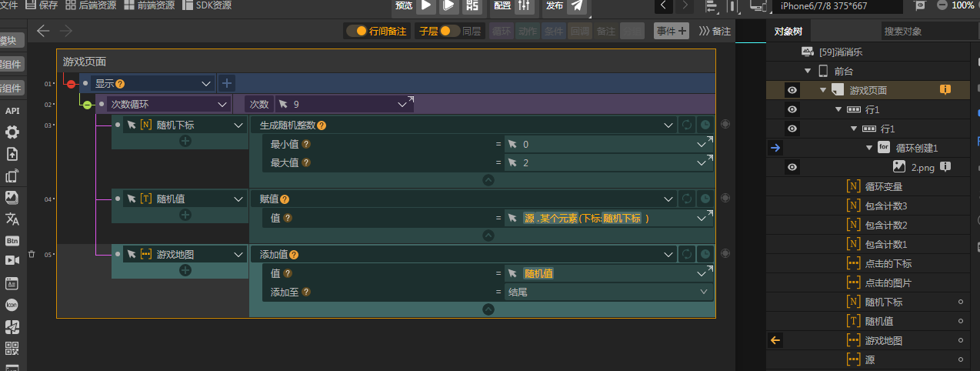This screenshot has width=980, height=371.
Task: Click the preview play button
Action: point(425,5)
